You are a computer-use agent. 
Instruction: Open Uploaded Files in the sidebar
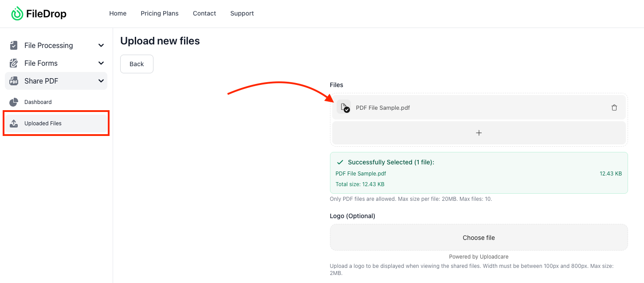[x=56, y=124]
